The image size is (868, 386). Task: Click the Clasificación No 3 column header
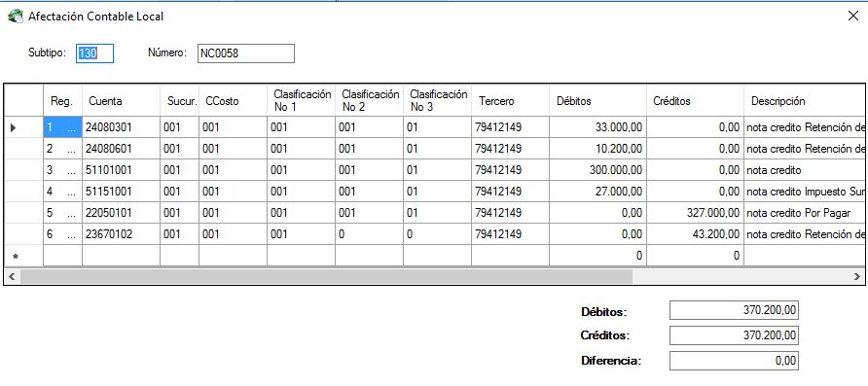[437, 101]
